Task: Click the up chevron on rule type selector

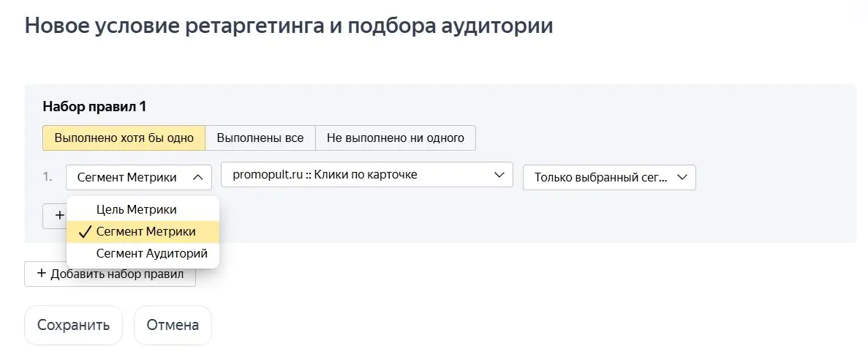Action: (197, 177)
